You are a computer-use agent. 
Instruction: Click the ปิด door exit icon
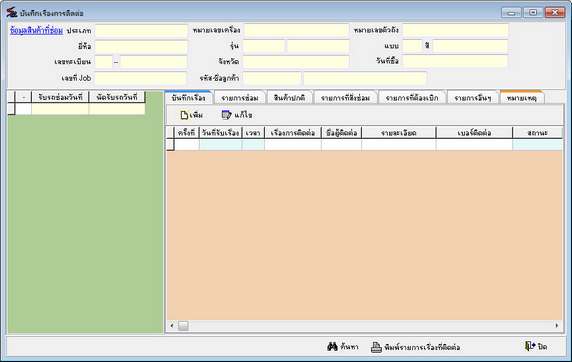[x=530, y=346]
